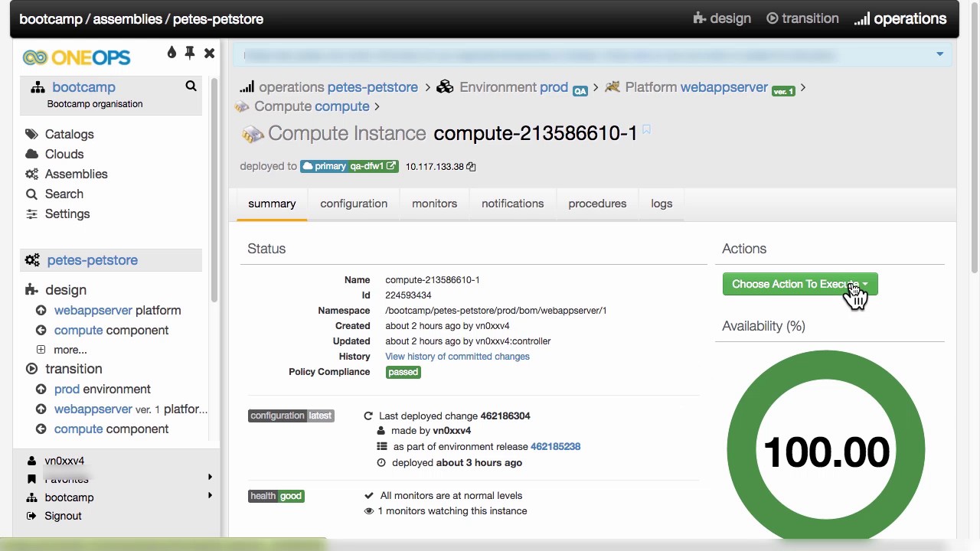Toggle the favorite bookmark next to instance name
The height and width of the screenshot is (551, 980).
pyautogui.click(x=646, y=131)
